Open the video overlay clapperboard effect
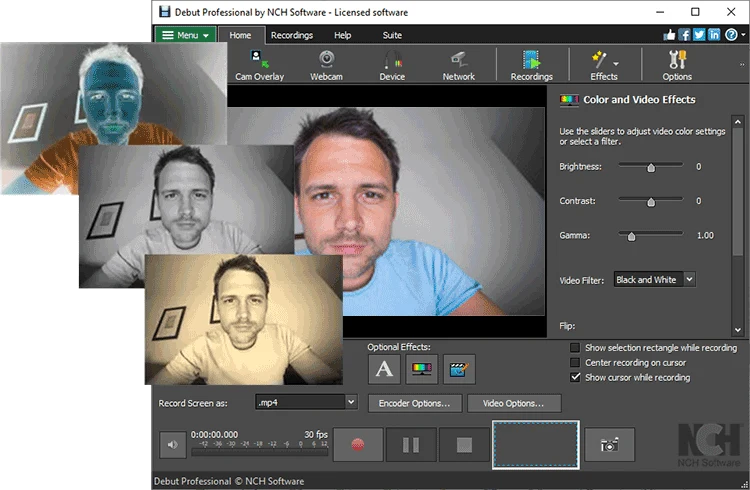This screenshot has height=490, width=750. (459, 369)
